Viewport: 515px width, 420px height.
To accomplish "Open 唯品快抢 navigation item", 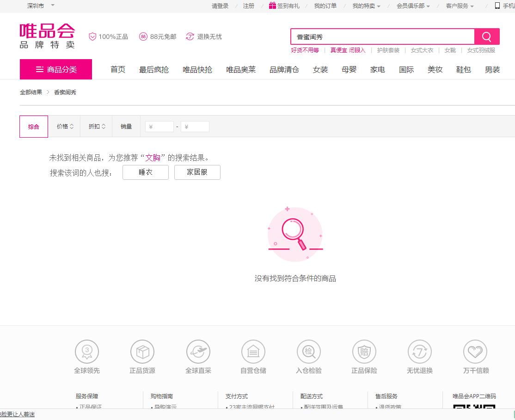I will point(197,70).
